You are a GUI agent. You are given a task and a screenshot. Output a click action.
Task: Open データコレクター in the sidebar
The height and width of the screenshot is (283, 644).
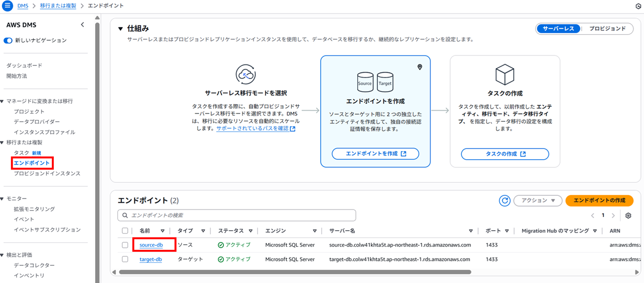click(34, 265)
